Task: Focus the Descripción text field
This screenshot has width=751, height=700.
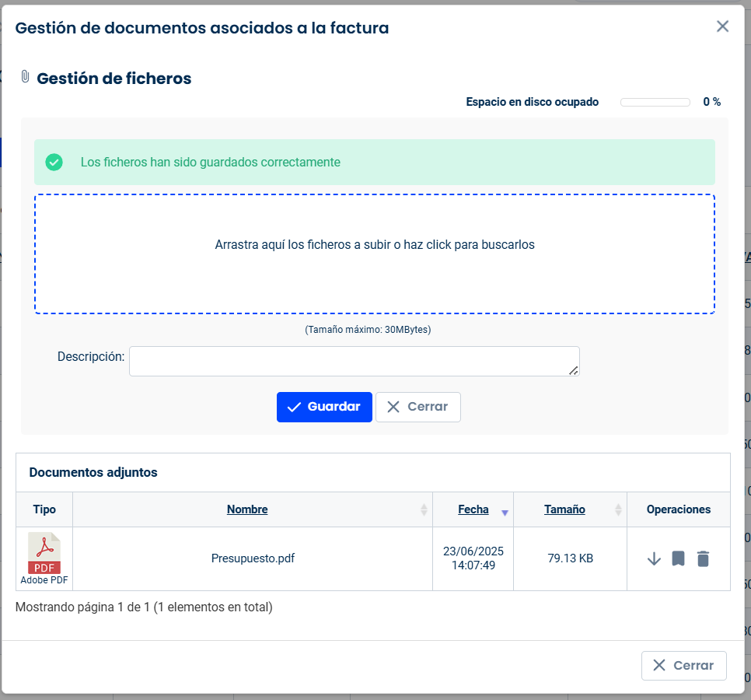Action: (x=355, y=361)
